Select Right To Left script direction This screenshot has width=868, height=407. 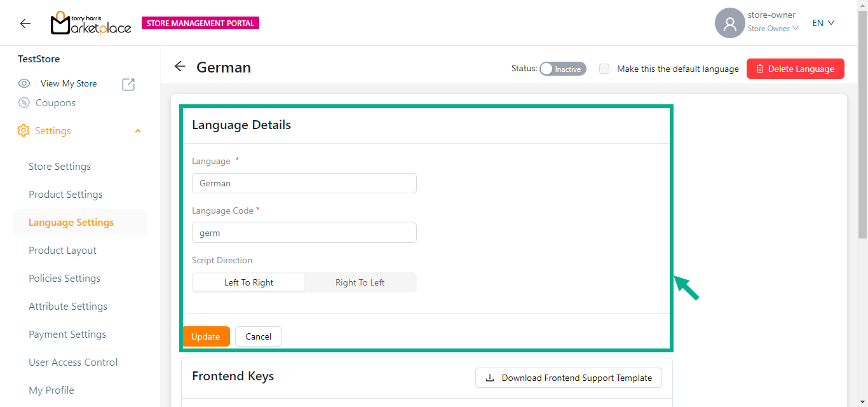360,282
